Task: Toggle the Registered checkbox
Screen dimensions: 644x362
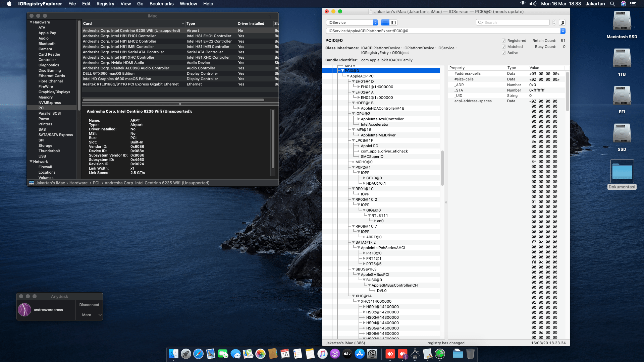Action: pyautogui.click(x=504, y=41)
